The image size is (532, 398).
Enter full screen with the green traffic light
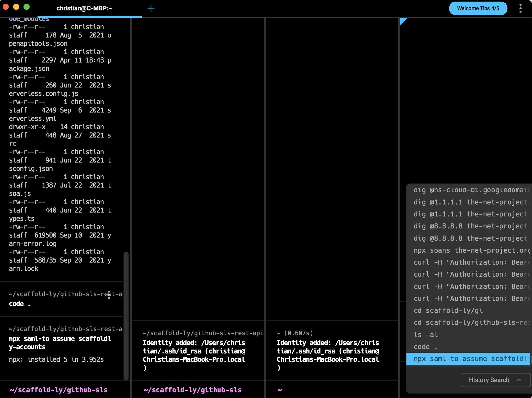[26, 7]
